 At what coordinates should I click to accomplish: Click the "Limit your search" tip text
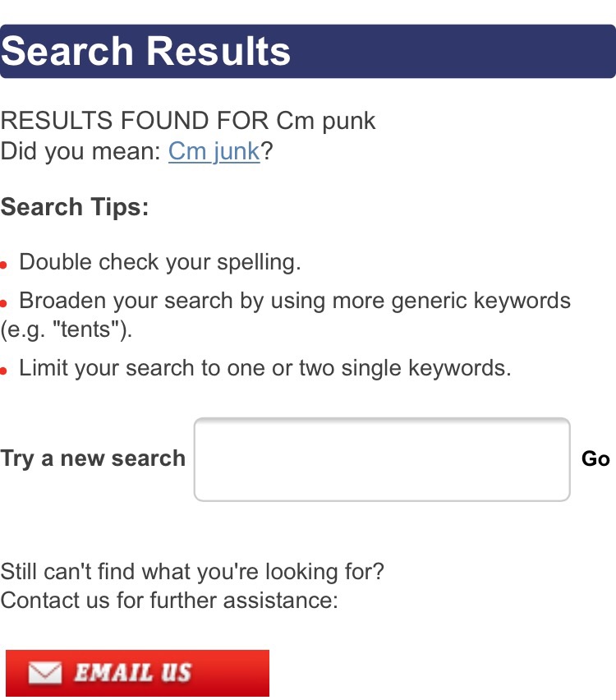tap(264, 368)
